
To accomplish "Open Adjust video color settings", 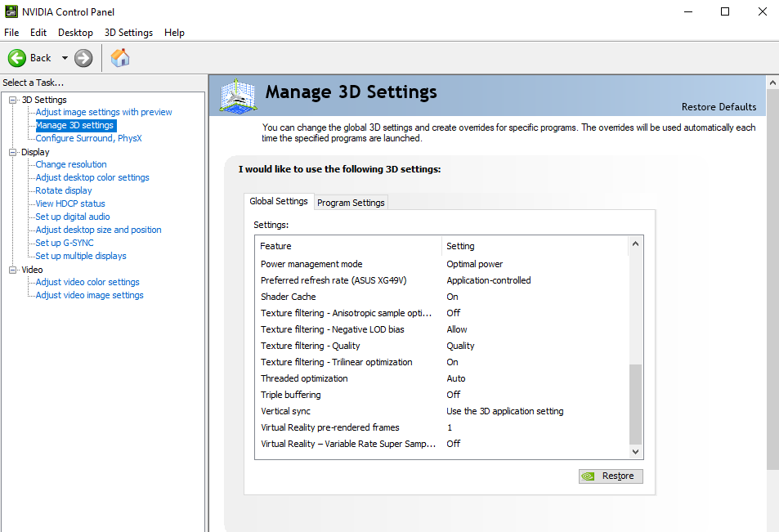I will click(x=87, y=282).
